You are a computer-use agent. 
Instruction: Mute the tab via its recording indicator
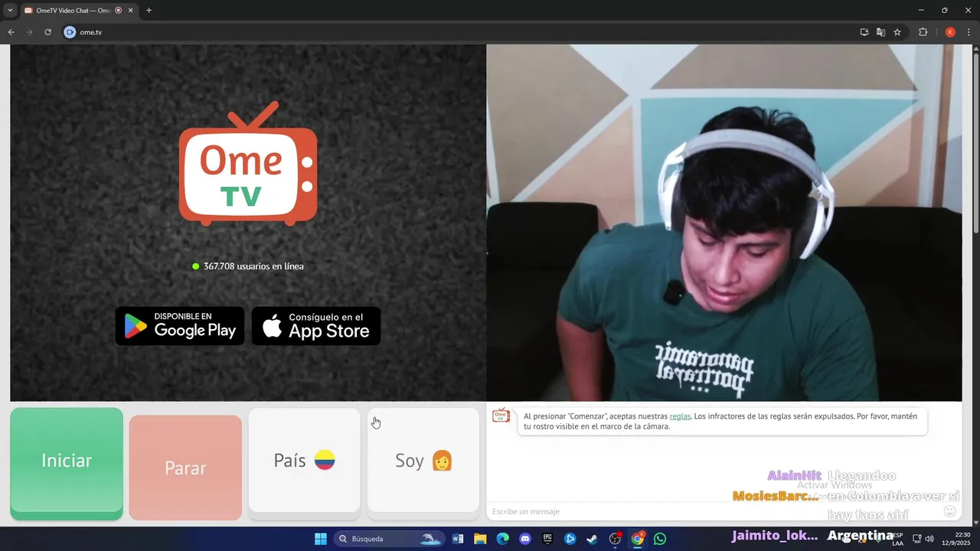[x=118, y=11]
